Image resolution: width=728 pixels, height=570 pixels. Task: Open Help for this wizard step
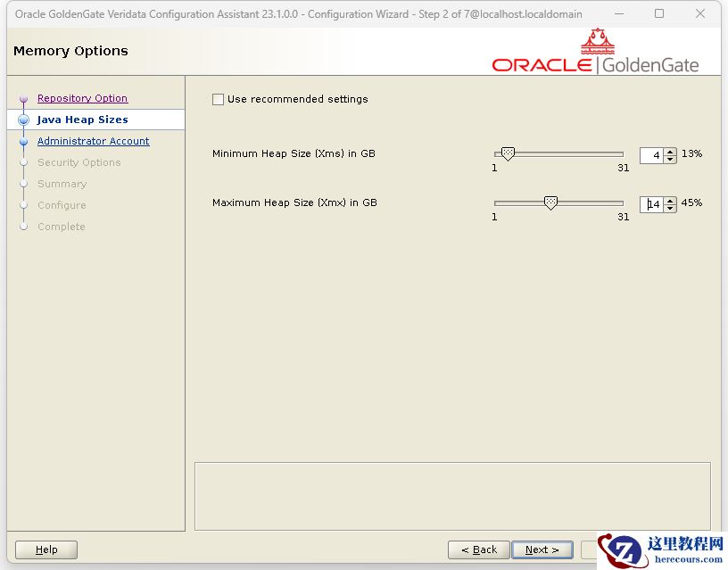(46, 549)
